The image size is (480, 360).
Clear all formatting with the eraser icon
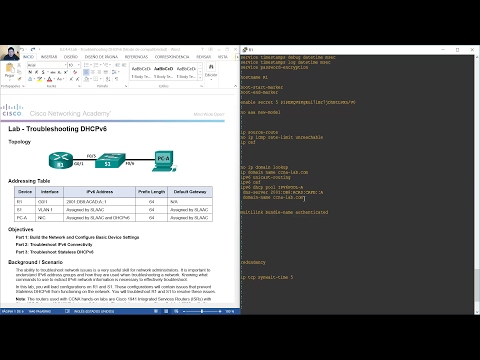click(75, 72)
